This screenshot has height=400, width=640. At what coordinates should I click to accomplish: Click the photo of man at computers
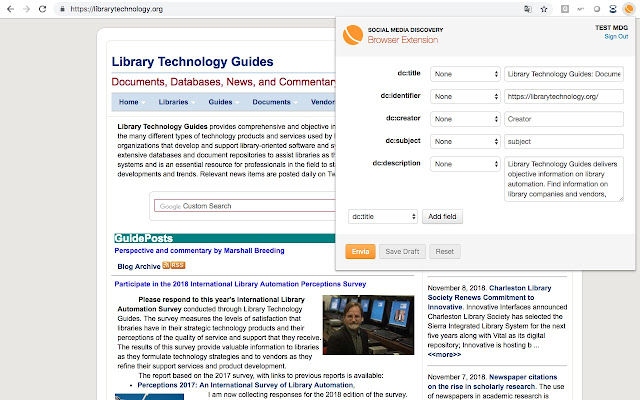368,325
